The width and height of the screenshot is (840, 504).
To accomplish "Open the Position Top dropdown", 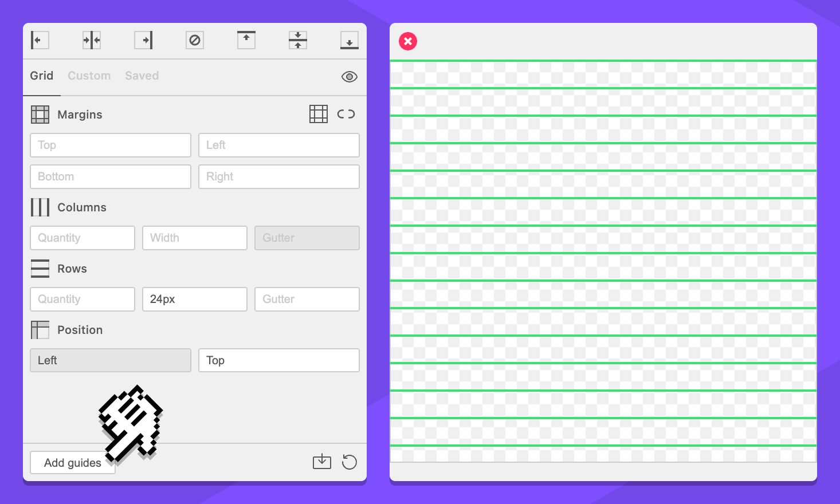I will click(278, 360).
